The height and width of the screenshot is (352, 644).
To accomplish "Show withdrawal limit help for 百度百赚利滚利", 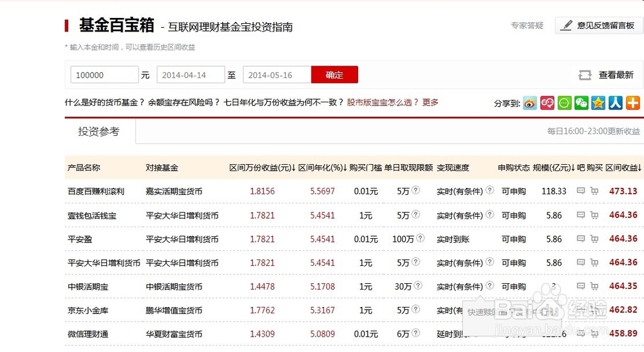I will 415,190.
